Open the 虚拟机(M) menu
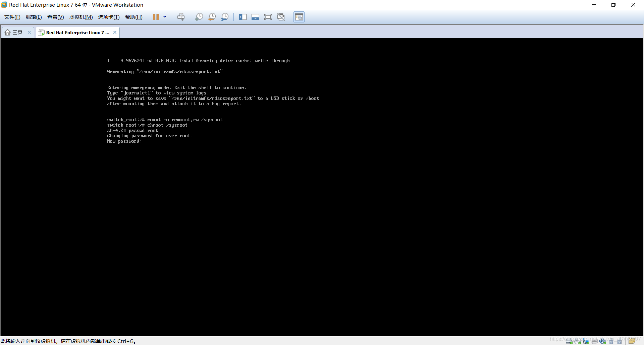Viewport: 644px width, 345px height. click(x=81, y=17)
